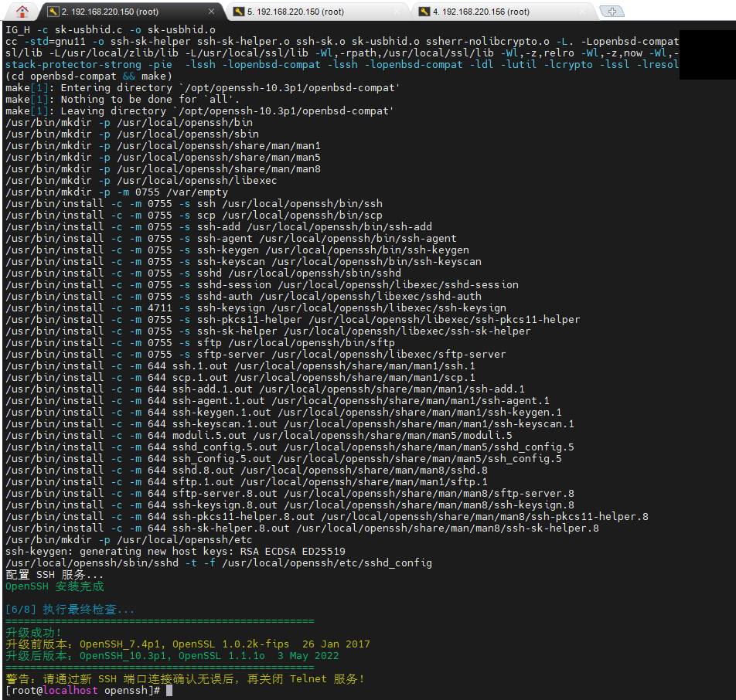Close the tab 4. 192.168.220.156 session

[582, 12]
